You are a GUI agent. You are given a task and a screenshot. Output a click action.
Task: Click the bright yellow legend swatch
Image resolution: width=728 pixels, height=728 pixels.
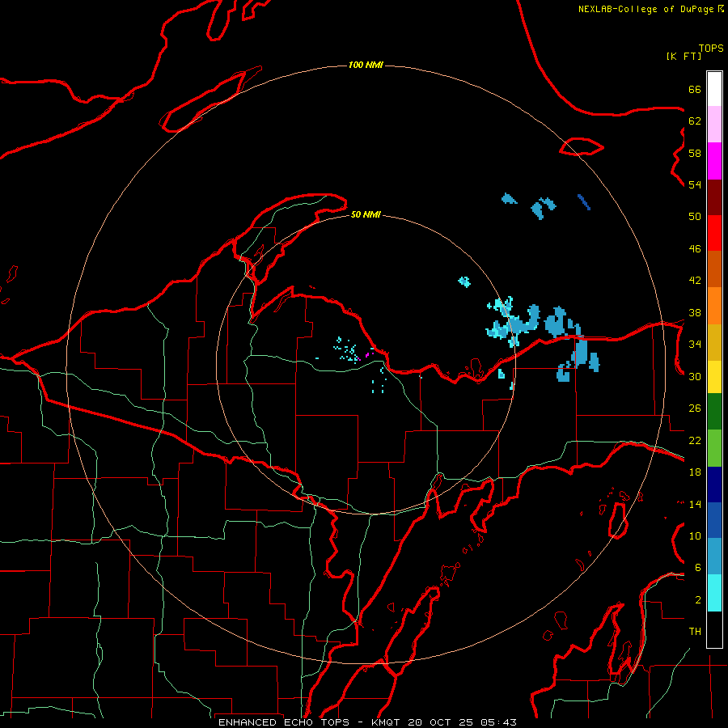coord(714,377)
